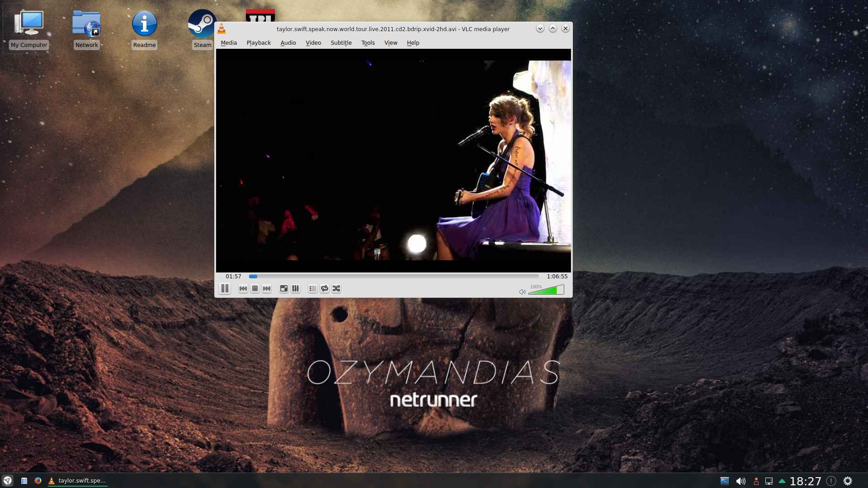Image resolution: width=868 pixels, height=488 pixels.
Task: Show extended settings equalizer button
Action: click(296, 288)
